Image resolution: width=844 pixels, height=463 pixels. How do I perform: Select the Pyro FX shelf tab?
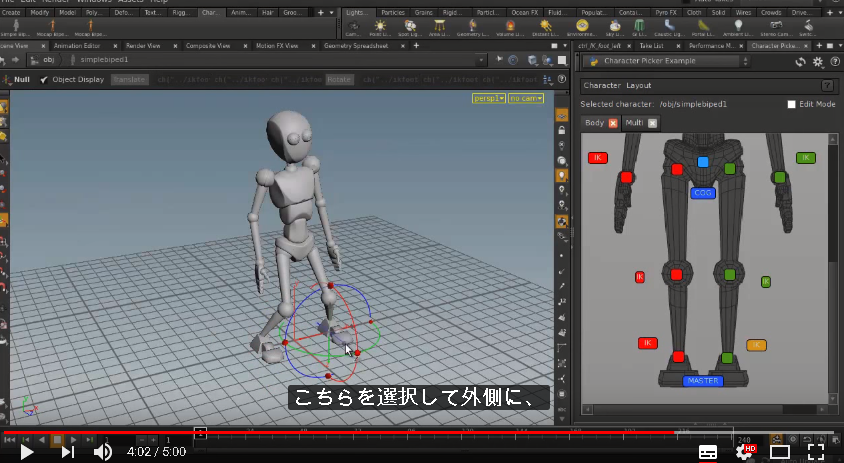point(666,12)
